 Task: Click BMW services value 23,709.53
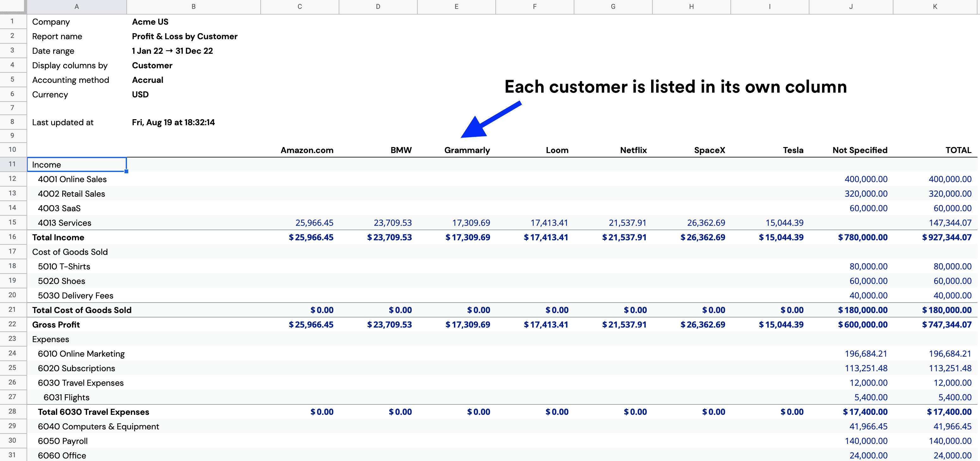click(392, 223)
